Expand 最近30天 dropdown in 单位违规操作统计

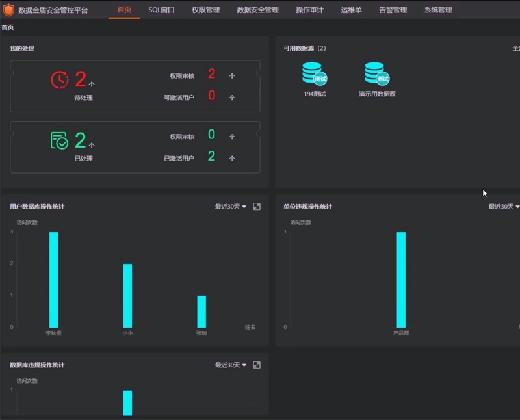point(504,207)
